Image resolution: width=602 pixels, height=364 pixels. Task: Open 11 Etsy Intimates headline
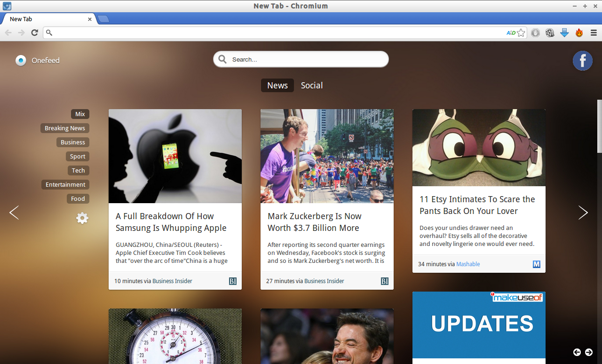pyautogui.click(x=477, y=205)
